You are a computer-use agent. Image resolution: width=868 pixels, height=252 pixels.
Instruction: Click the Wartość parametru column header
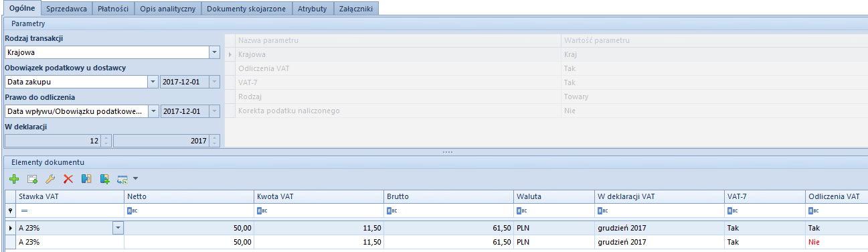(x=715, y=40)
